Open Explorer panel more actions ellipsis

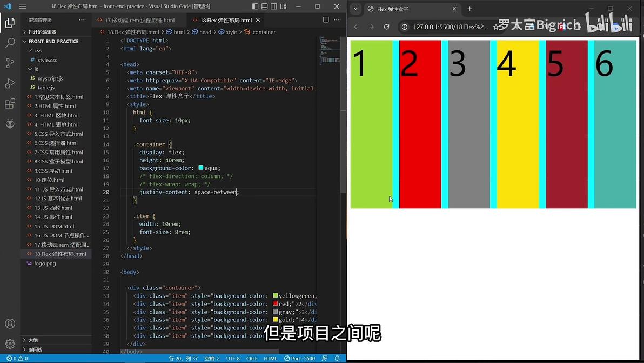point(82,19)
